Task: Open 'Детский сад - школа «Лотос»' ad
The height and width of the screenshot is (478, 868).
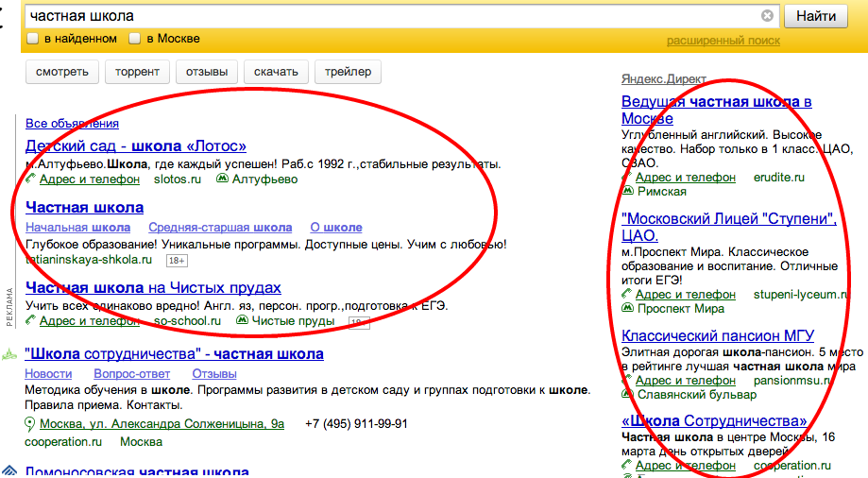Action: 136,145
